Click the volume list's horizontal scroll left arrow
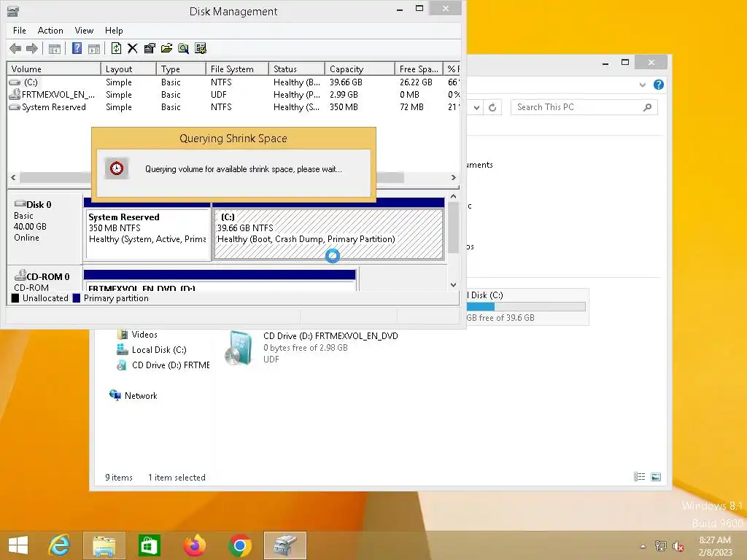Image resolution: width=747 pixels, height=560 pixels. pyautogui.click(x=13, y=178)
